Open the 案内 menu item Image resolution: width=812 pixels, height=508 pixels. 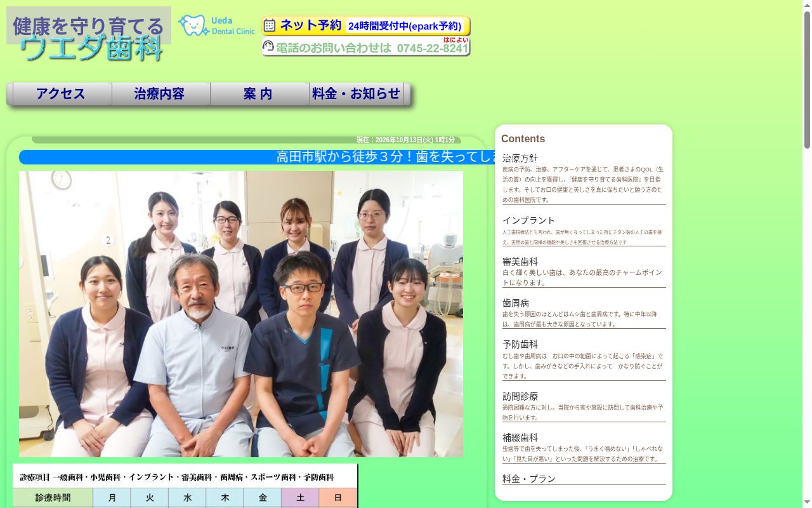259,94
